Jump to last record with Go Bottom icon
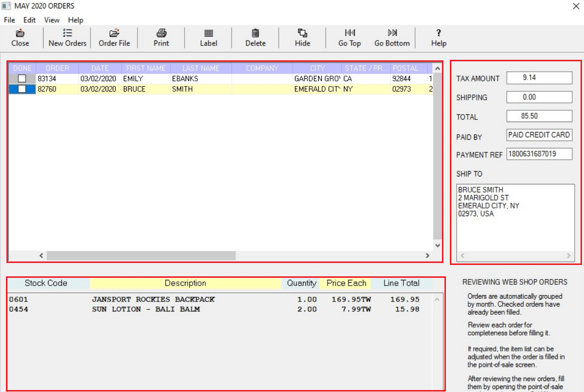The width and height of the screenshot is (584, 392). click(x=391, y=37)
